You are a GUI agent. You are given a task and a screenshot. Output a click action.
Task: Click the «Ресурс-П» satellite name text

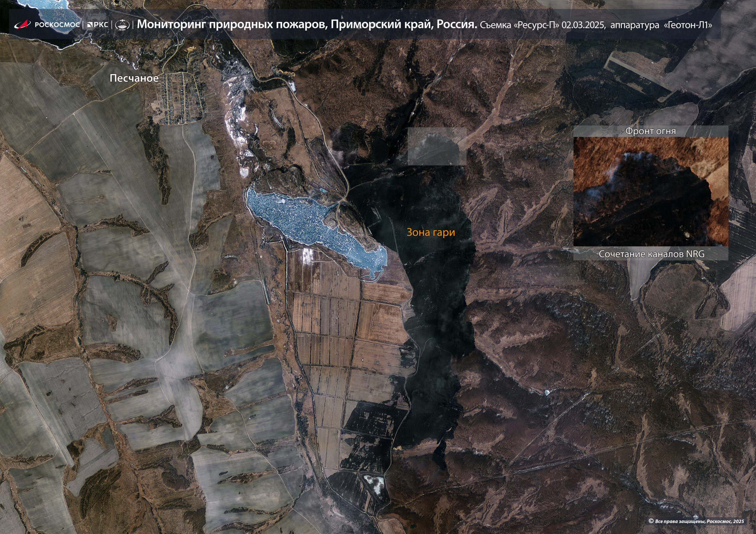[536, 25]
